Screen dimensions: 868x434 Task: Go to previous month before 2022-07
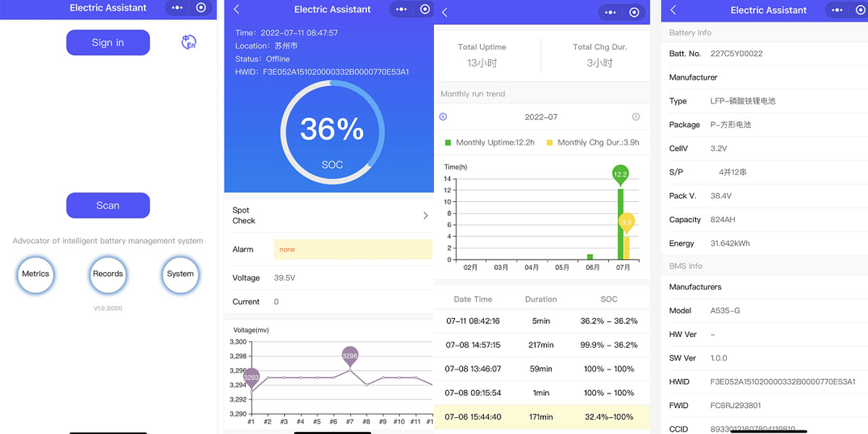click(x=443, y=117)
